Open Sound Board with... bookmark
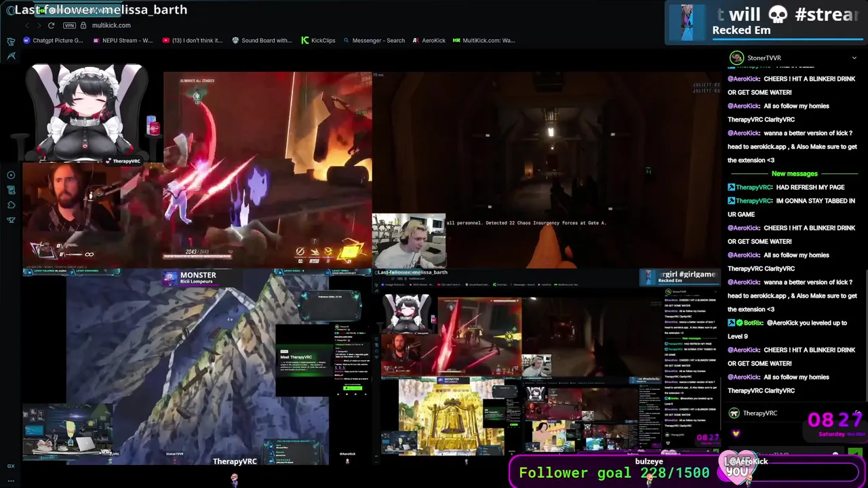The height and width of the screenshot is (488, 868). click(x=262, y=41)
